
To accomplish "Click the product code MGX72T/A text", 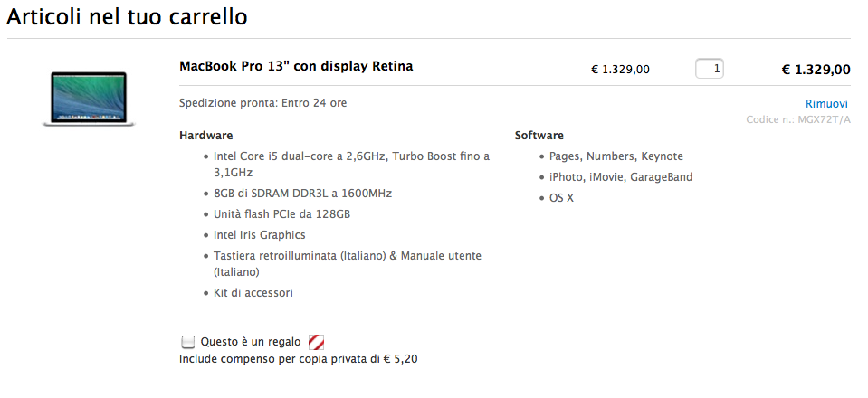I will 798,119.
